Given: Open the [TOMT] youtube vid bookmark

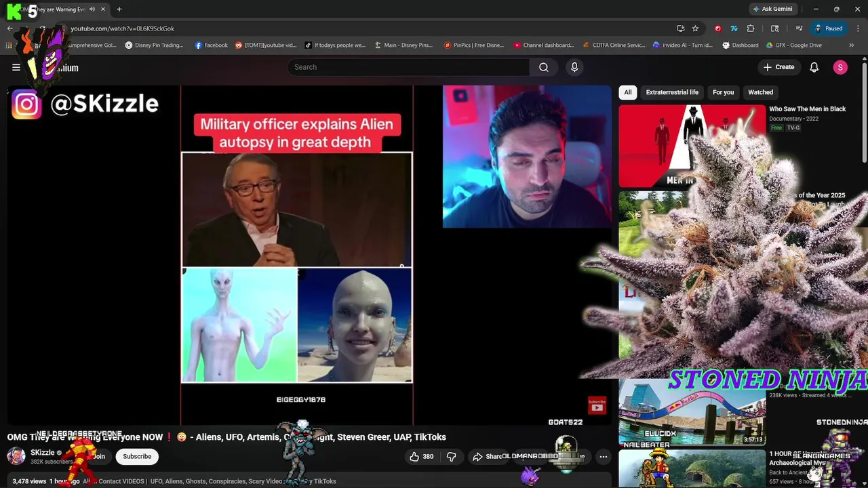Looking at the screenshot, I should (266, 45).
